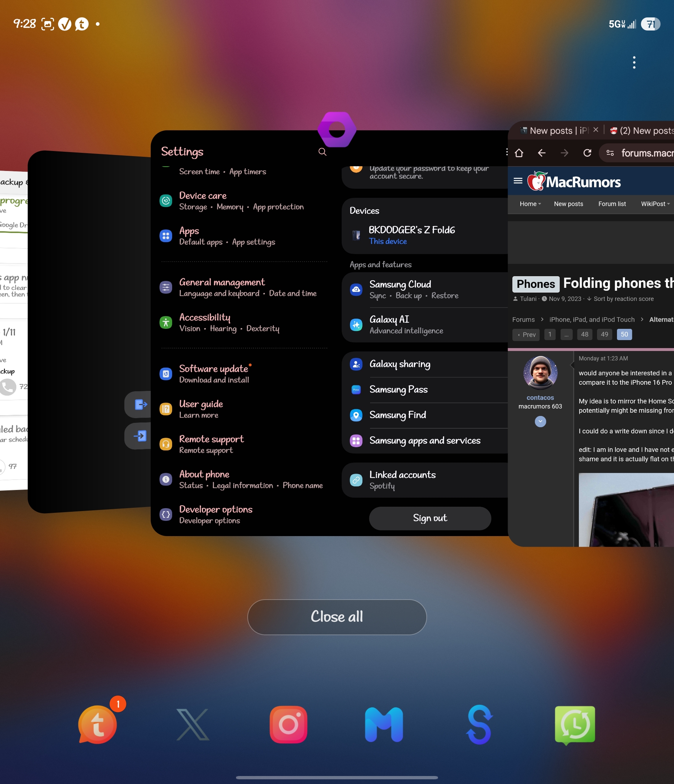Open the blue M app in the dock

[383, 724]
